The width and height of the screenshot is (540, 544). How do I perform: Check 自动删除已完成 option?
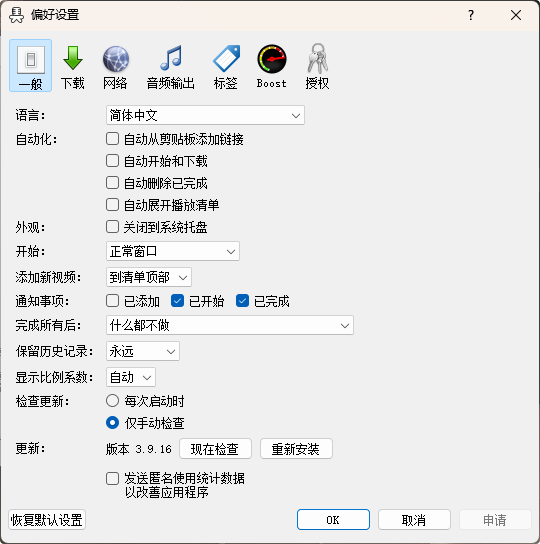coord(112,183)
